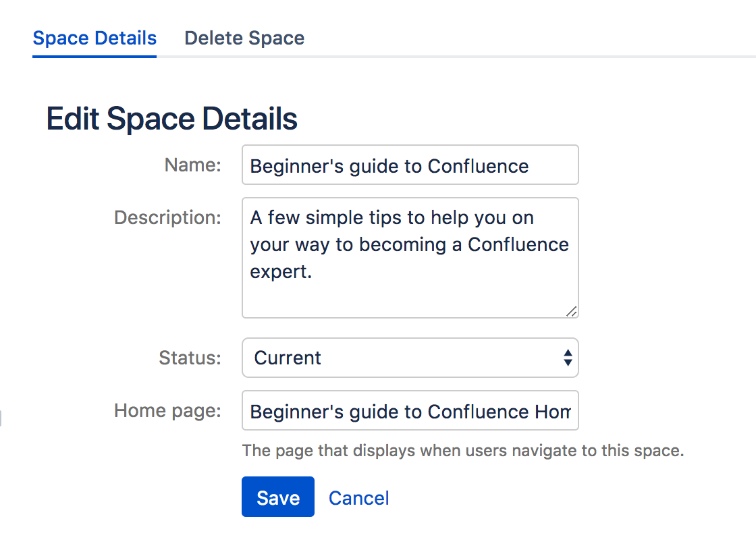Place cursor after 'expert.' in Description
Image resolution: width=756 pixels, height=552 pixels.
point(313,272)
